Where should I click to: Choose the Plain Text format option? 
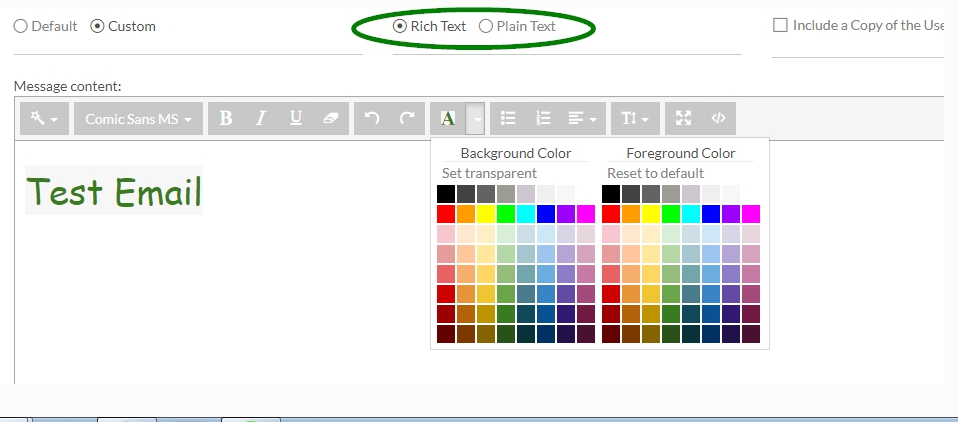coord(486,26)
